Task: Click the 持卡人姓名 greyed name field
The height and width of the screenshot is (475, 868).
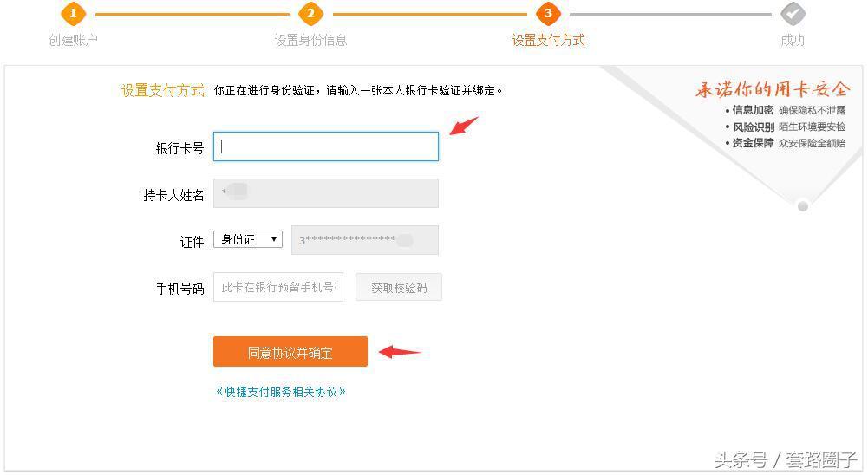Action: [326, 193]
